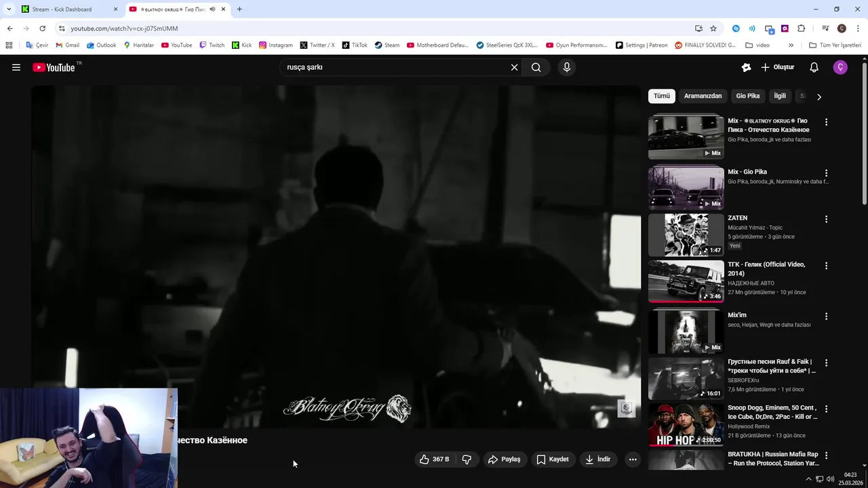Show more filter chips with right arrow
The image size is (868, 488).
tap(818, 96)
